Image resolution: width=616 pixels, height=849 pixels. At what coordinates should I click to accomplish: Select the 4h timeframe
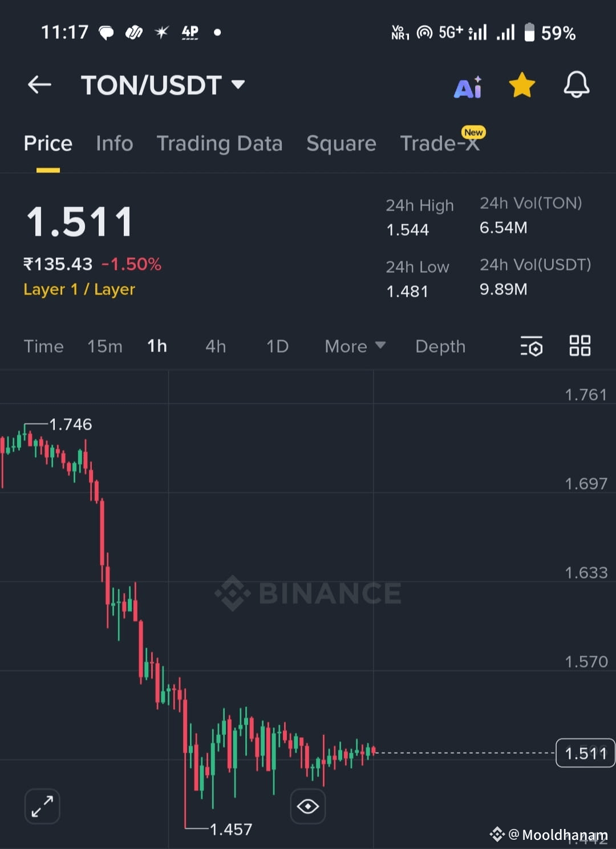click(x=216, y=346)
